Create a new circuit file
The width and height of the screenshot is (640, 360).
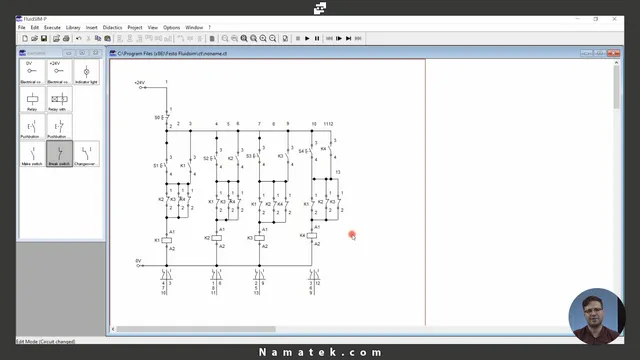pyautogui.click(x=25, y=38)
